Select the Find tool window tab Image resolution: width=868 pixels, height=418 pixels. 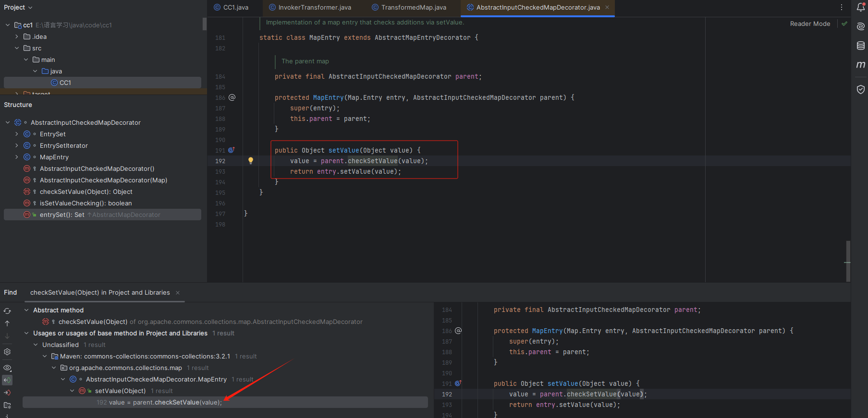[11, 293]
